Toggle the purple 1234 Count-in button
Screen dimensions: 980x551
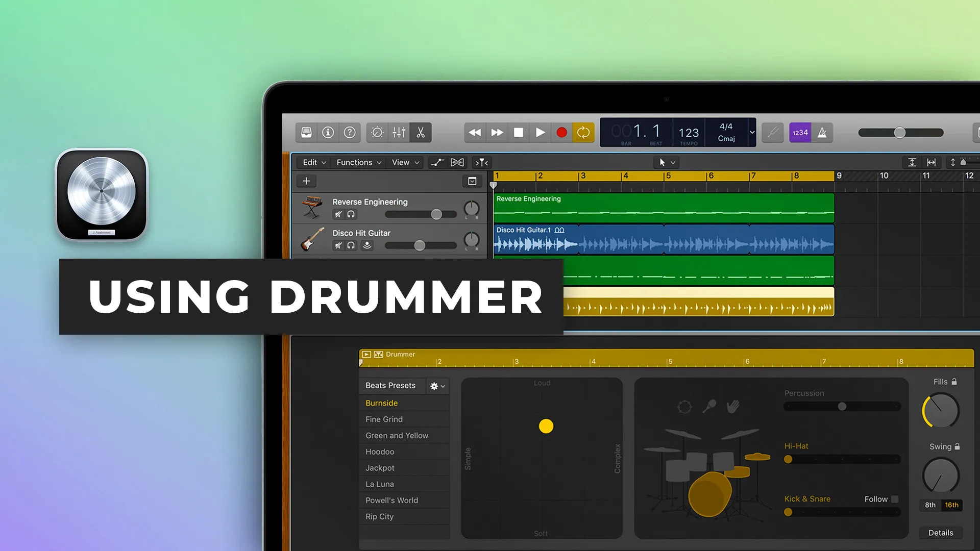tap(800, 133)
